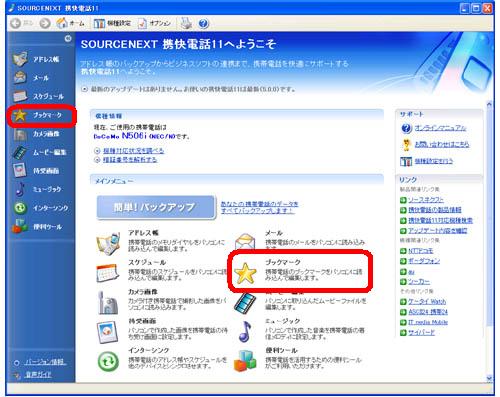Image resolution: width=500 pixels, height=397 pixels.
Task: Click the 簡単！バックアップ button
Action: 156,207
